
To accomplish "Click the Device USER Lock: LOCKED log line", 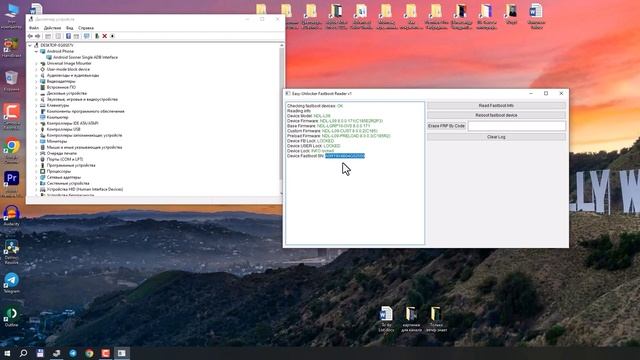I will (x=313, y=146).
